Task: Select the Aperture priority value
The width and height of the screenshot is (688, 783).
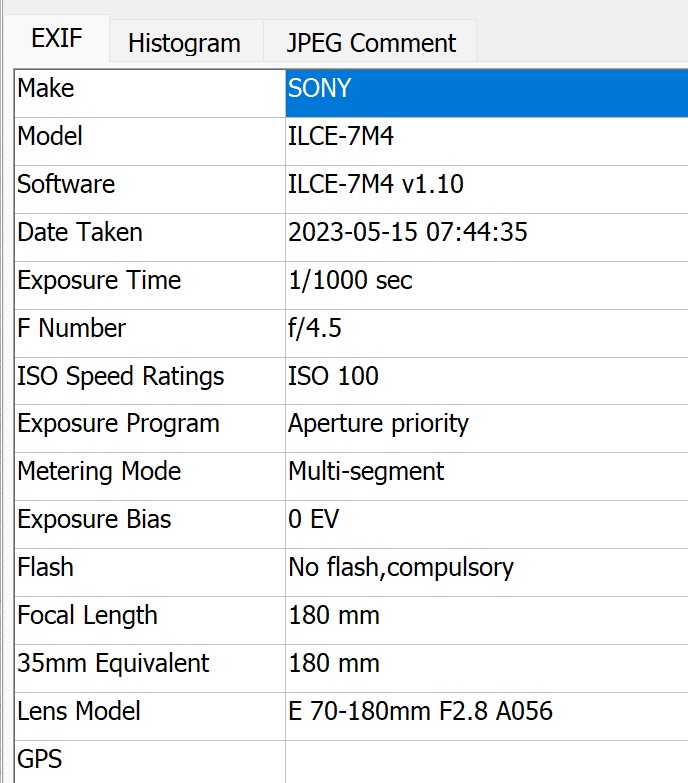Action: [x=378, y=423]
